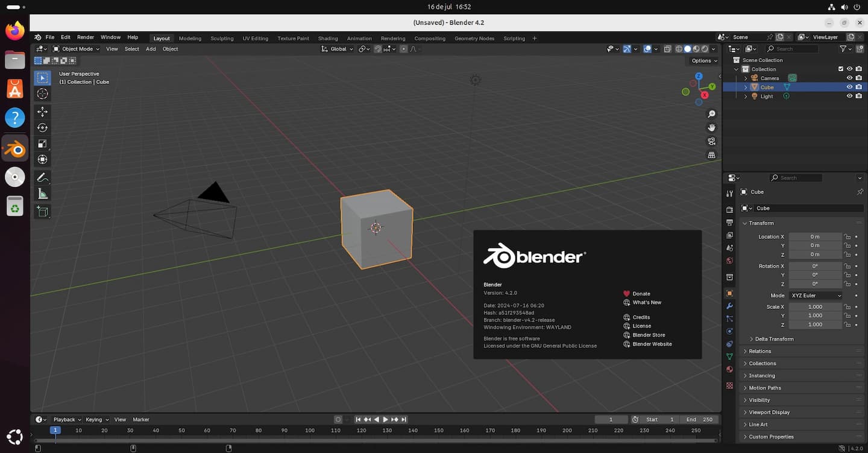Viewport: 868px width, 453px height.
Task: Expand the Camera item in outliner
Action: (x=746, y=78)
